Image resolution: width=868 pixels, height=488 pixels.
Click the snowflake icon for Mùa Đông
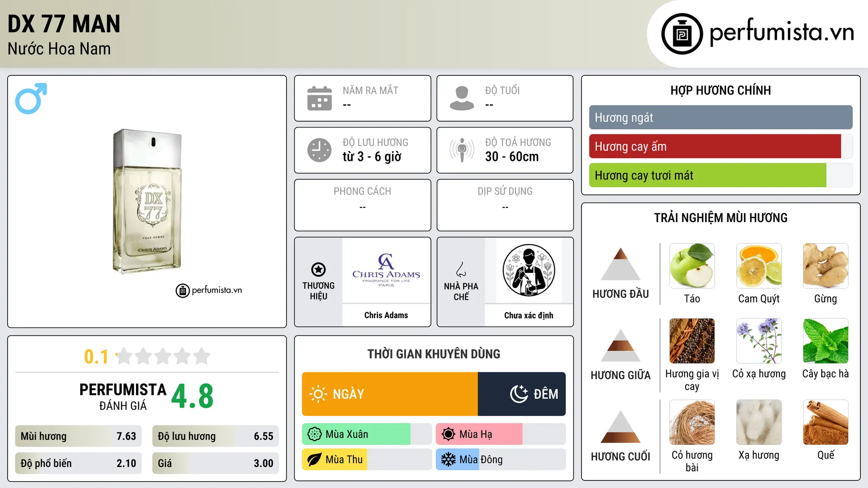[448, 460]
